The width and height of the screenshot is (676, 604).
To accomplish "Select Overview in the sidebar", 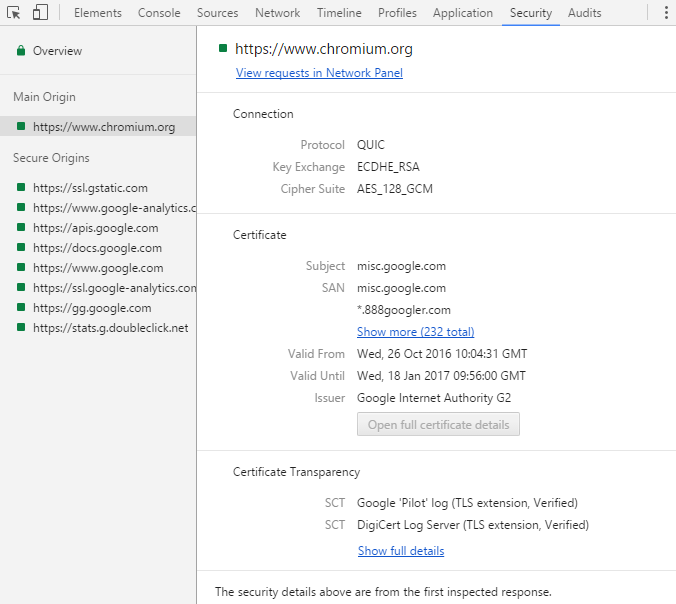I will [57, 51].
